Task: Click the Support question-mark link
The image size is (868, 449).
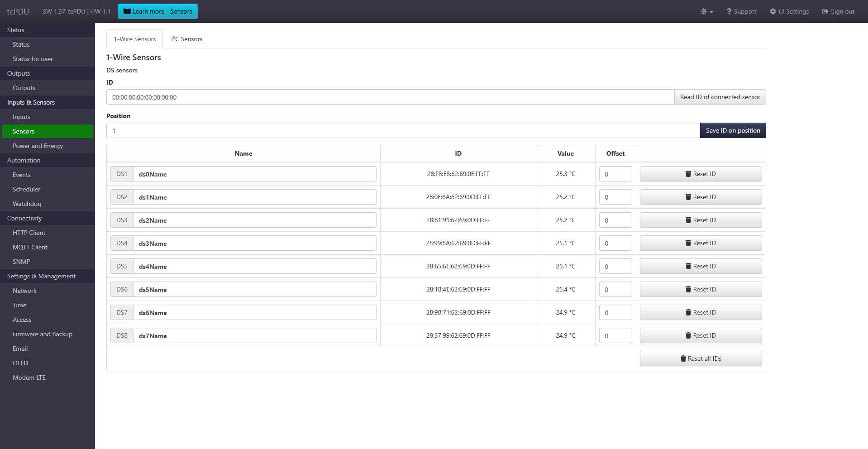Action: (741, 11)
